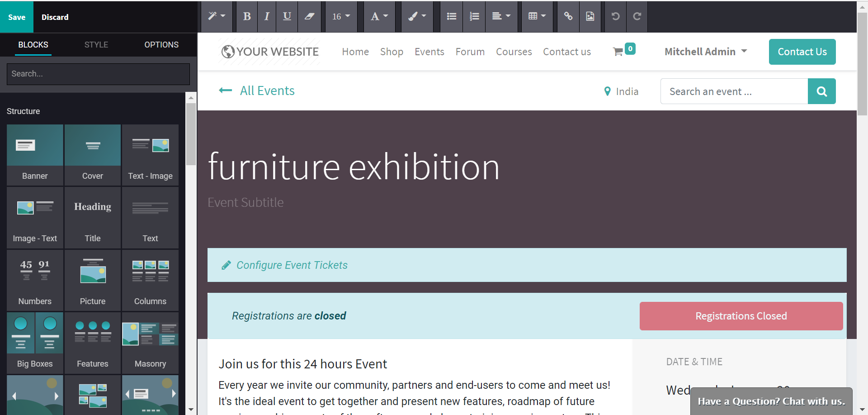Open the Contact us menu item
The width and height of the screenshot is (868, 415).
[x=567, y=52]
